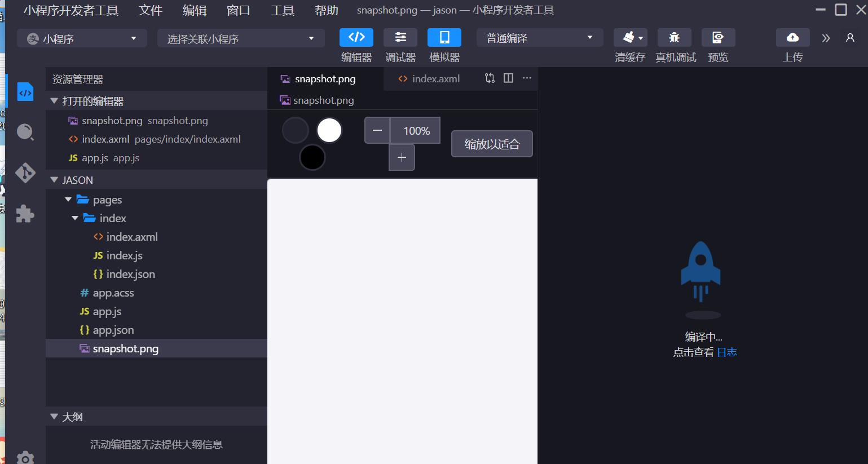This screenshot has height=464, width=868.
Task: Collapse the index folder
Action: click(x=156, y=218)
